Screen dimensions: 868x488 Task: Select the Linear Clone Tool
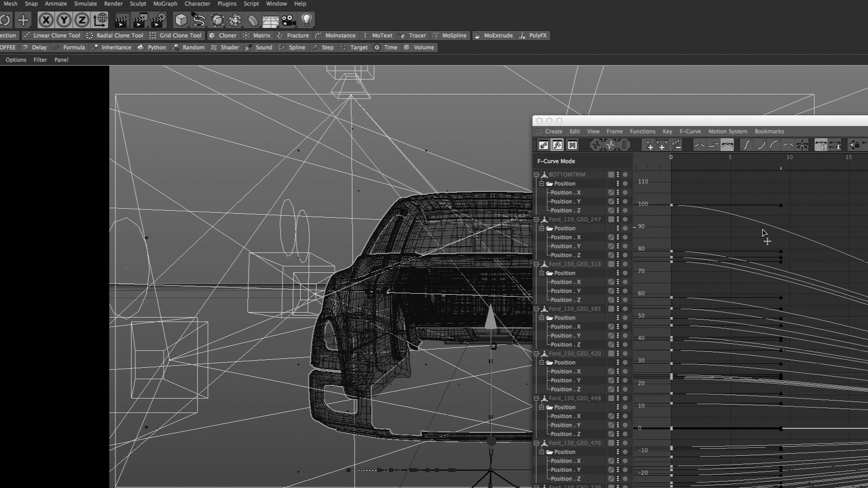click(52, 35)
